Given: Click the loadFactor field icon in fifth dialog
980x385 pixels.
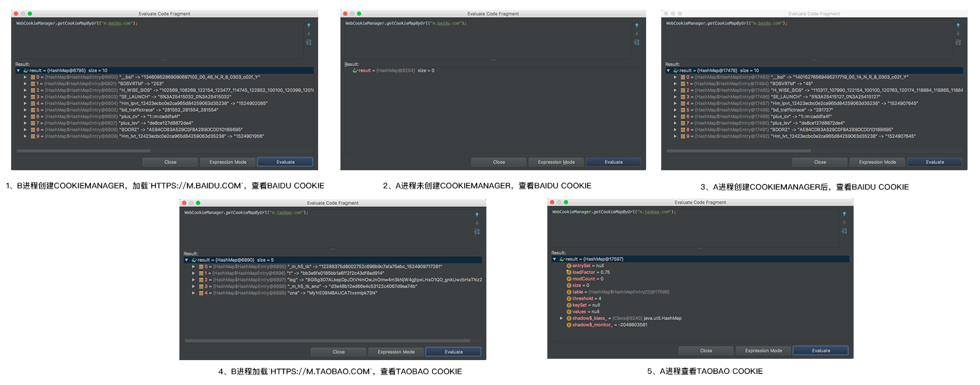Looking at the screenshot, I should pyautogui.click(x=569, y=272).
